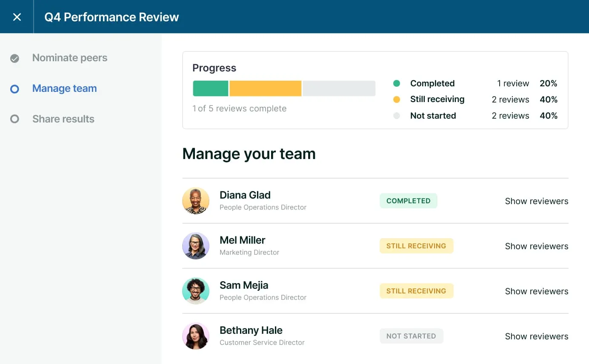Show reviewers for Bethany Hale
This screenshot has height=364, width=589.
coord(536,336)
